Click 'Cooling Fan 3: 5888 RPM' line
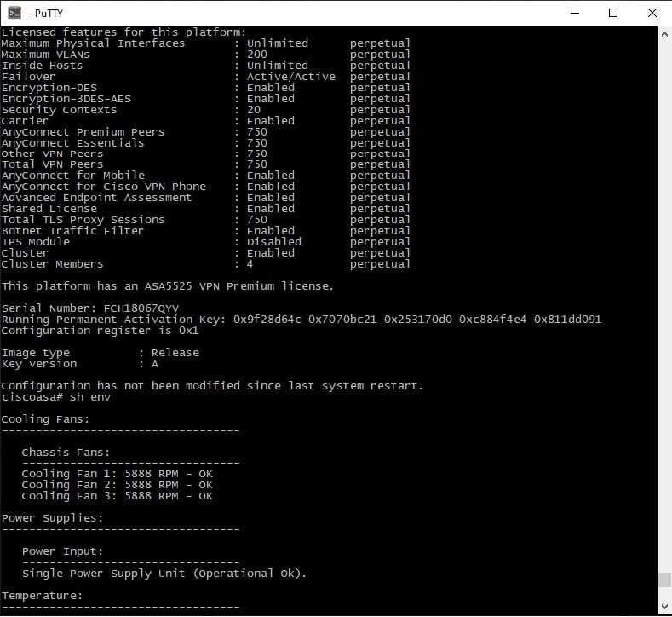The width and height of the screenshot is (672, 617). point(117,496)
